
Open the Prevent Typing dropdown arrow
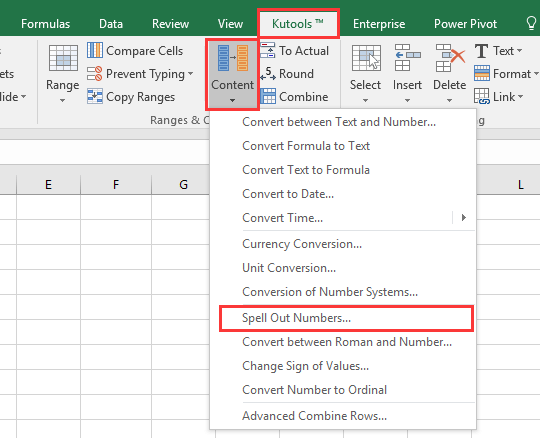tap(190, 73)
